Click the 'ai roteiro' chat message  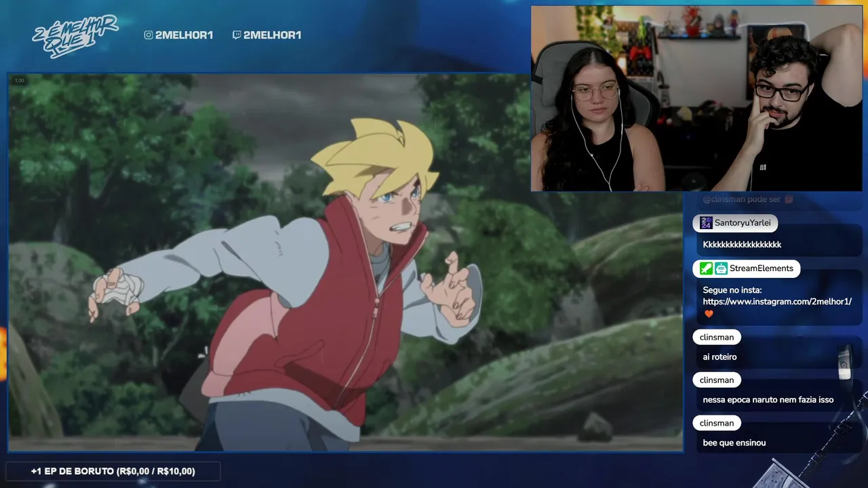coord(719,357)
